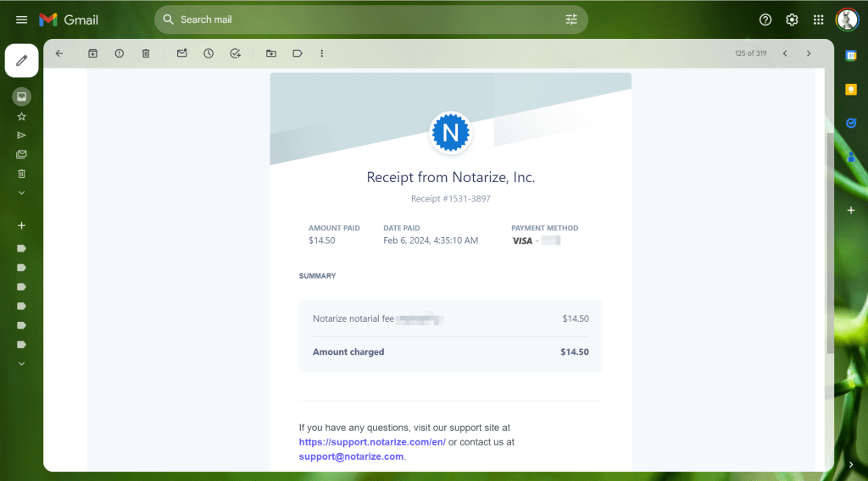The image size is (868, 481).
Task: Click the support@notarize.com email link
Action: (351, 456)
